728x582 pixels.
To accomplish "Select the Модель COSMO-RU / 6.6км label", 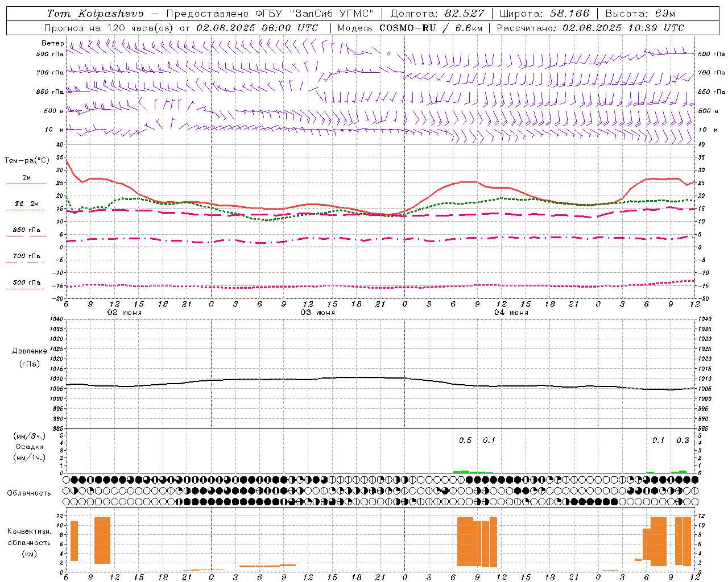I will (410, 28).
